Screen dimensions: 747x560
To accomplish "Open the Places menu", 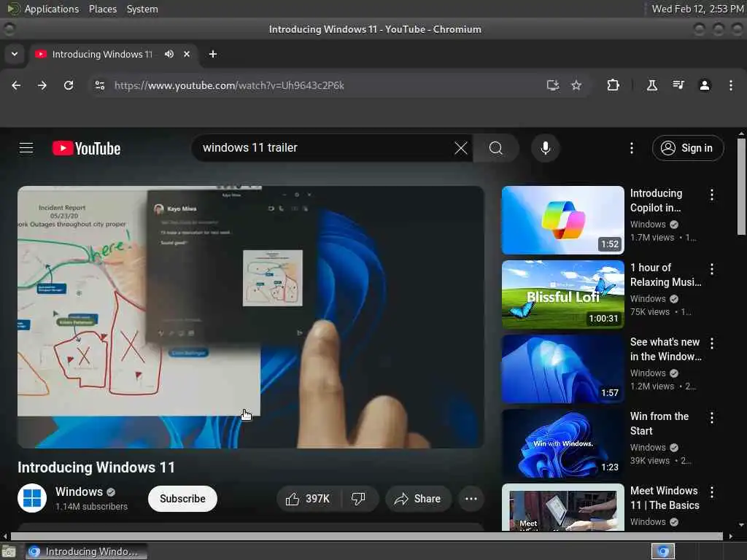I will [102, 9].
